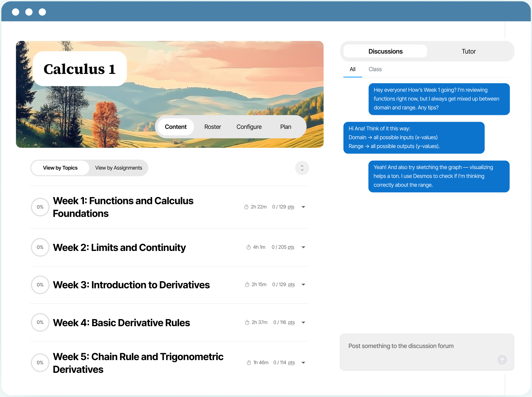Click the timer icon beside 2h 37m

click(247, 323)
